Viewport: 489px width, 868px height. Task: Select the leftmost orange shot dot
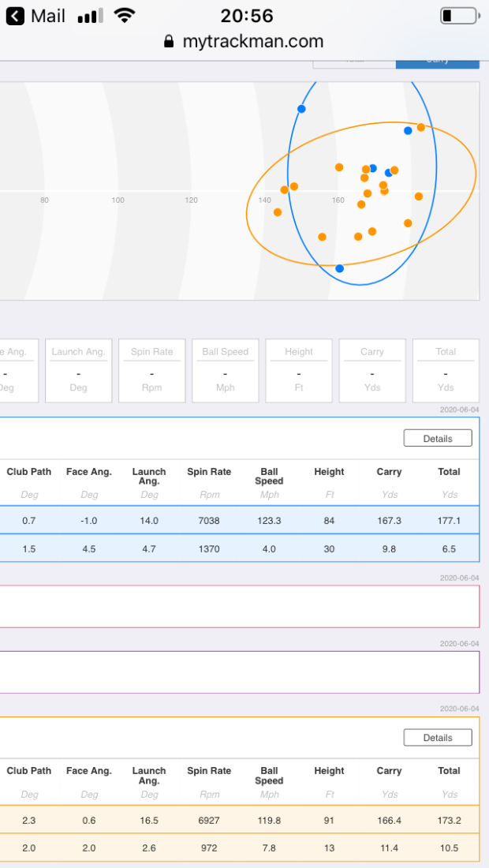[x=278, y=212]
